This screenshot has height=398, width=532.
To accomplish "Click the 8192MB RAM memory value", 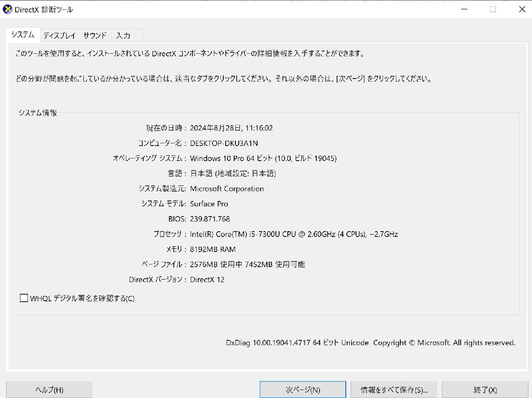I will [212, 249].
